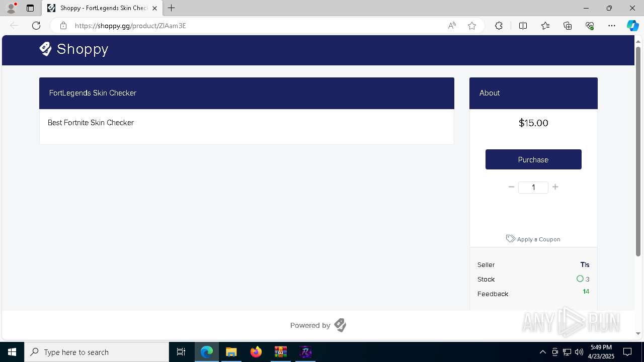Open network status tray icon
644x362 pixels.
click(x=567, y=352)
